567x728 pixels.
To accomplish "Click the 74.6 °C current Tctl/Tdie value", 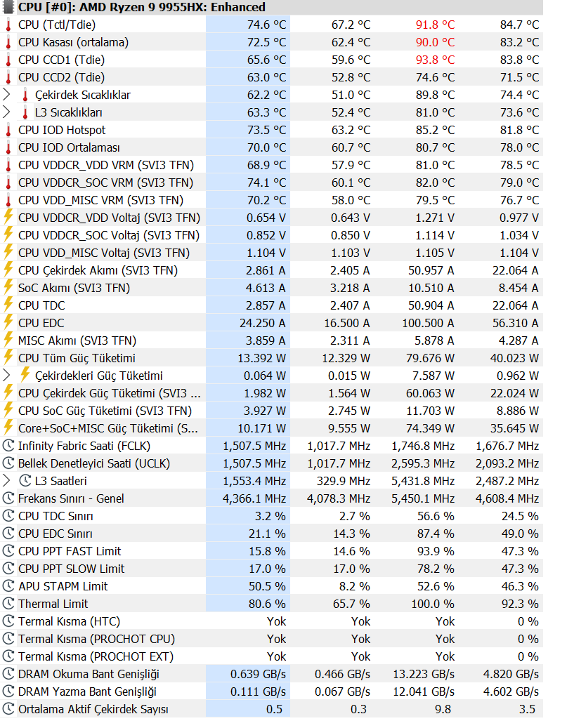I will tap(266, 25).
